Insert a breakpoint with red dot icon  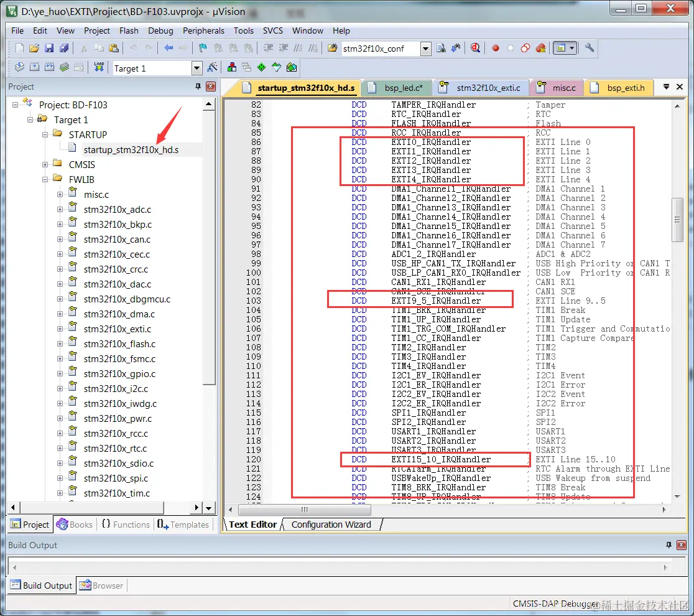click(496, 48)
